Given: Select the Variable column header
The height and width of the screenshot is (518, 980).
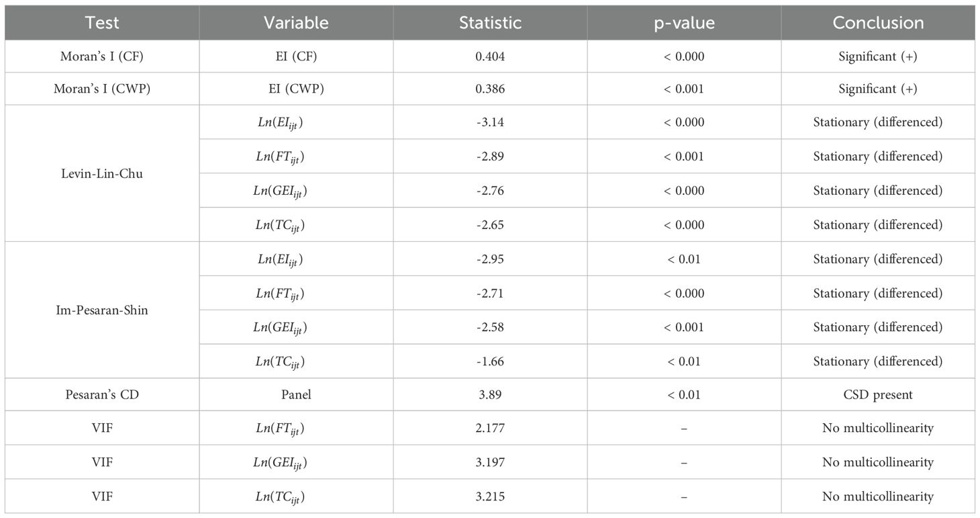Looking at the screenshot, I should 296,23.
